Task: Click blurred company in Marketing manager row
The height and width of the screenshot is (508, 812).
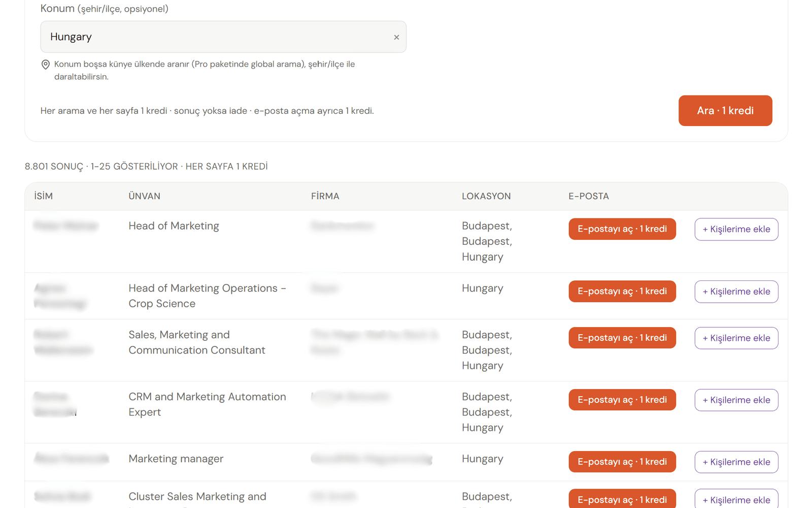Action: point(371,459)
